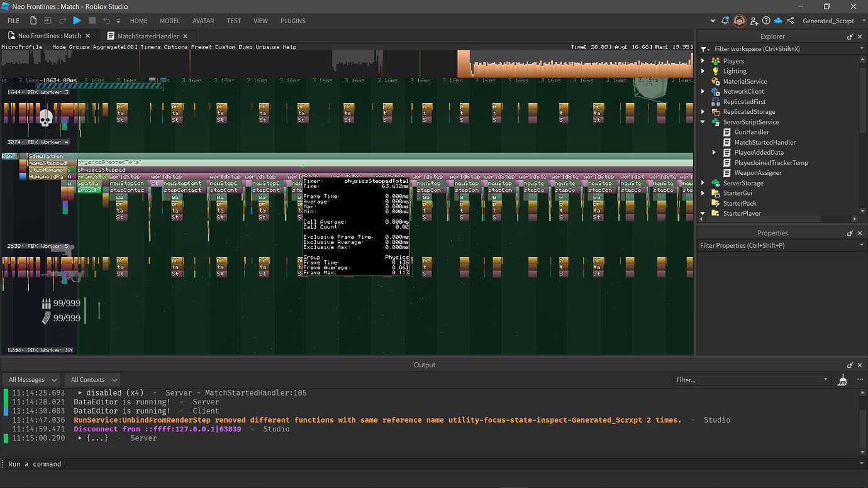The height and width of the screenshot is (488, 868).
Task: Open the All Messages dropdown
Action: tap(30, 379)
